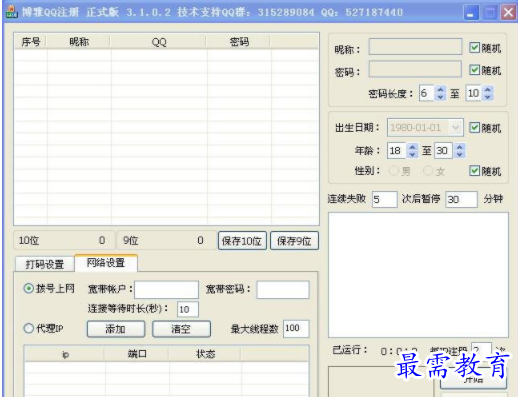The width and height of the screenshot is (518, 397).
Task: Click the maximum age value 30
Action: click(x=444, y=150)
